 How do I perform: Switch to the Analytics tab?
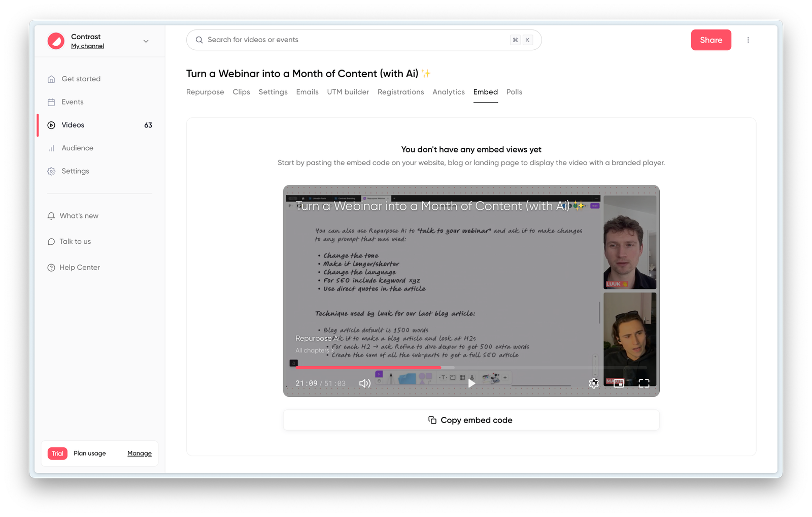[448, 92]
